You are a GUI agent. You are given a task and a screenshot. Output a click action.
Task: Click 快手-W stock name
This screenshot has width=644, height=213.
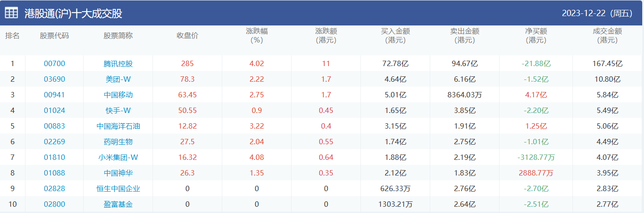pos(118,110)
